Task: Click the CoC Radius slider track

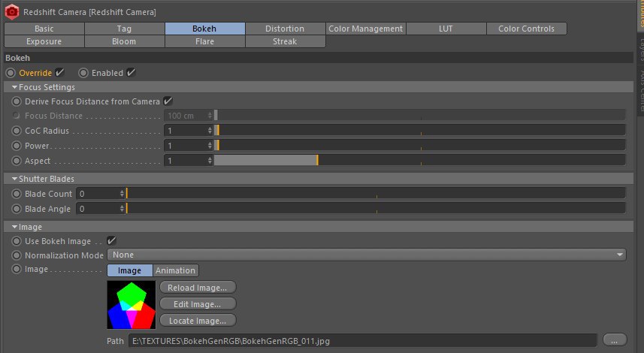Action: tap(420, 131)
